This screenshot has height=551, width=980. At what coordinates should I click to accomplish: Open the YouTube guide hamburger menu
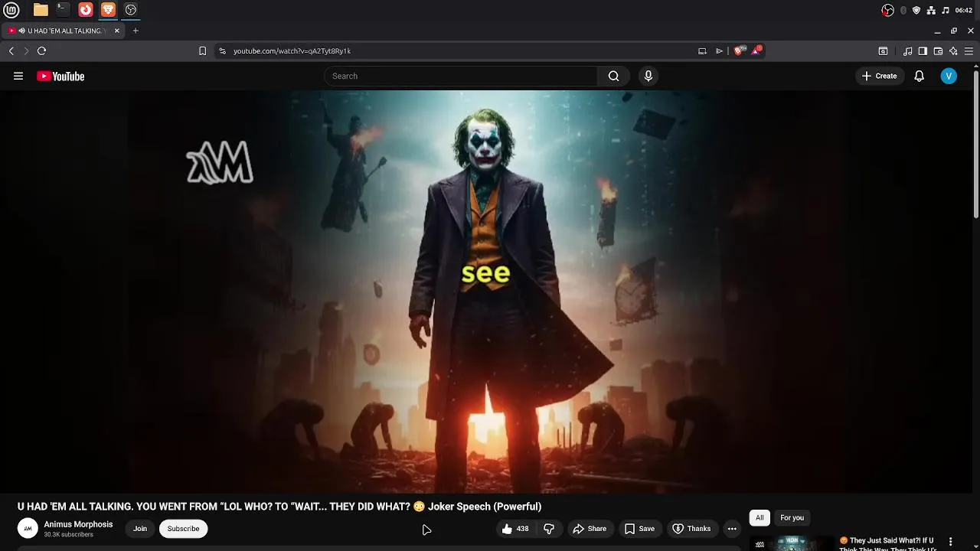click(18, 76)
